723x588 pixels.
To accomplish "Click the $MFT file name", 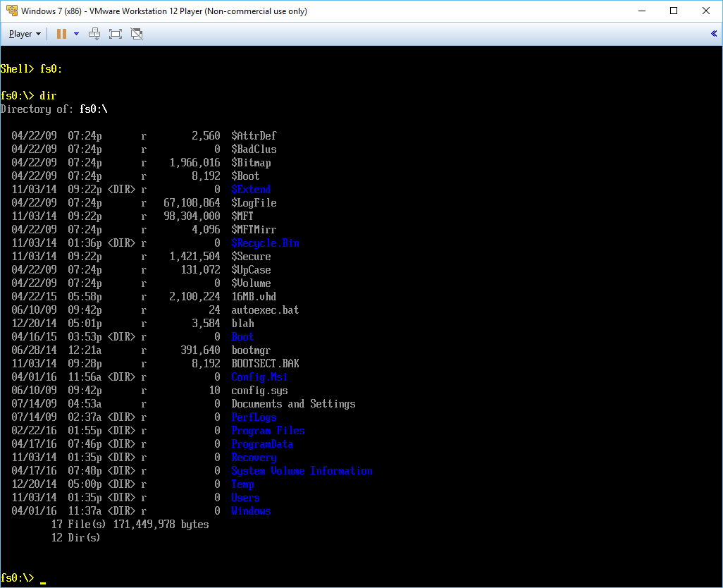I will click(x=242, y=216).
